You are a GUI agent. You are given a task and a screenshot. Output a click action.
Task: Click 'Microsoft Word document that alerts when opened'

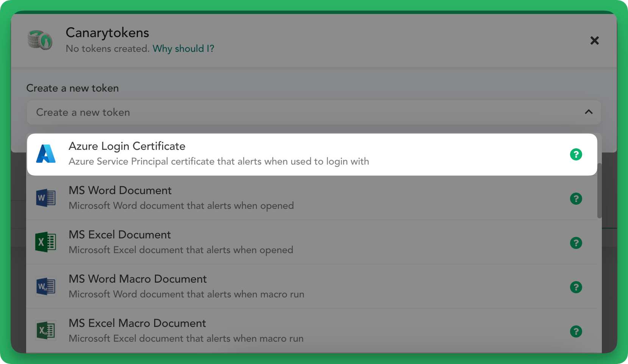181,206
